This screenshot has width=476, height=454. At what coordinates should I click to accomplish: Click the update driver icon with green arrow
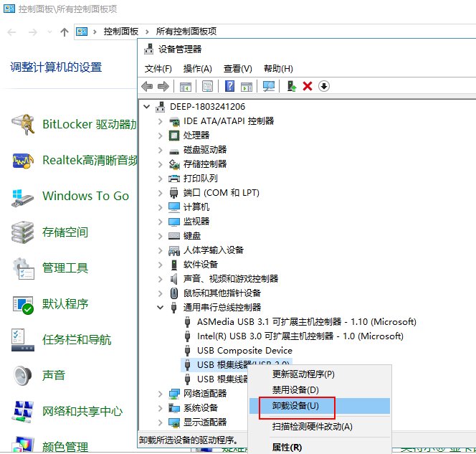click(292, 86)
